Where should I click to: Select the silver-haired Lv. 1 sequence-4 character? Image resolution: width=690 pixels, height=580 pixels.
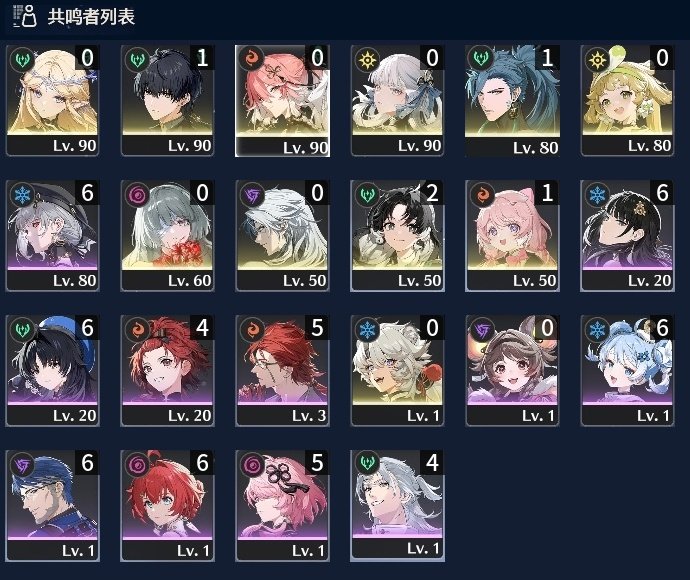[397, 506]
